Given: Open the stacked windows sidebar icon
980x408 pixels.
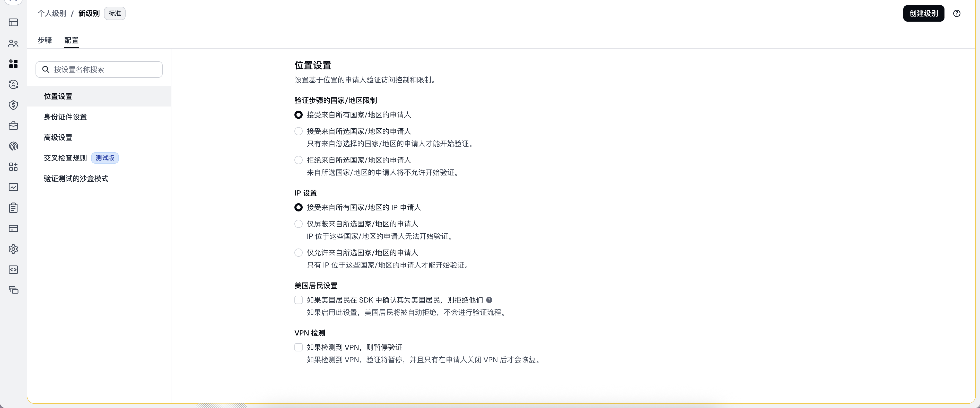Looking at the screenshot, I should pyautogui.click(x=13, y=290).
